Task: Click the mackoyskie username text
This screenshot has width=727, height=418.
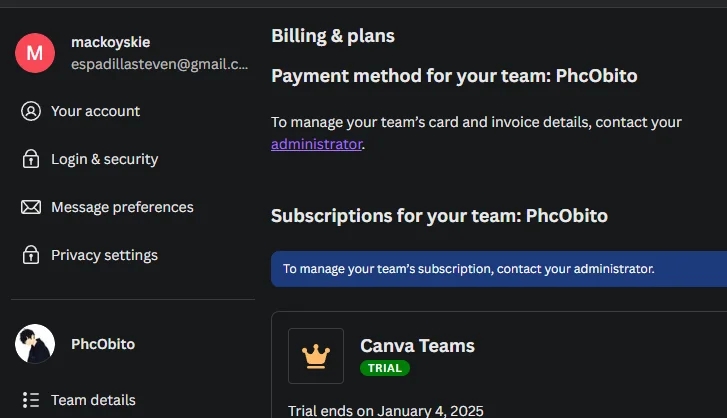Action: (111, 42)
